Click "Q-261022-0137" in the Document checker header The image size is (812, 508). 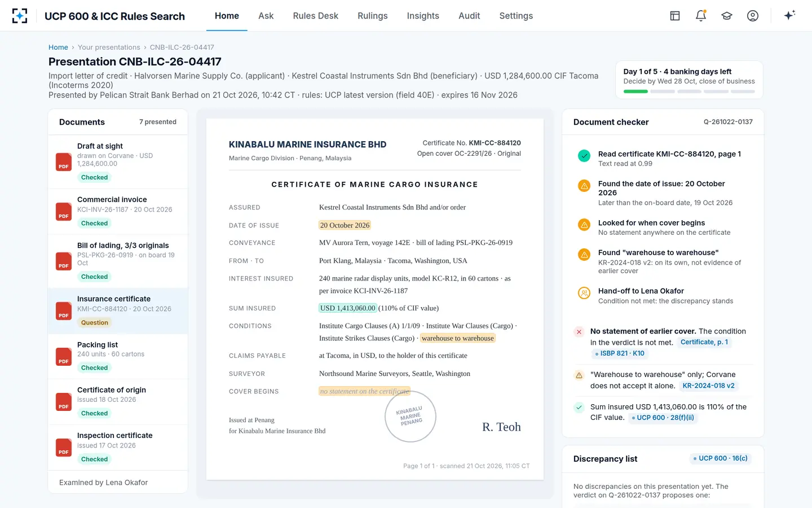coord(728,122)
